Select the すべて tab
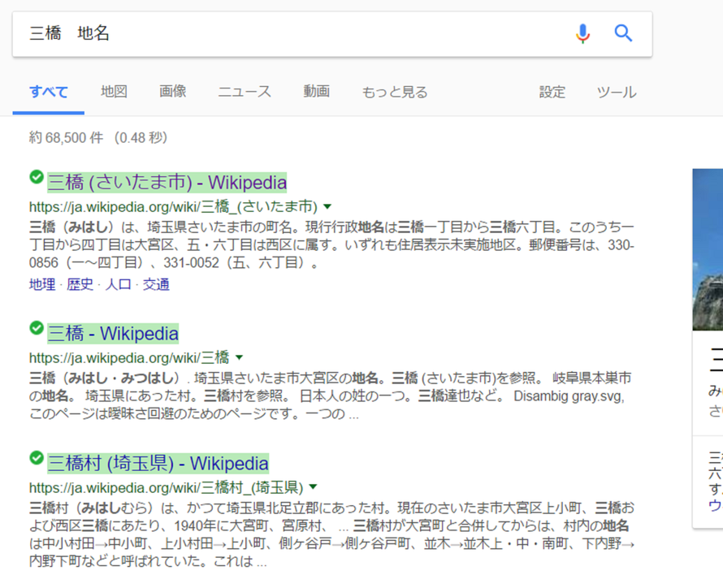The height and width of the screenshot is (588, 723). [49, 92]
